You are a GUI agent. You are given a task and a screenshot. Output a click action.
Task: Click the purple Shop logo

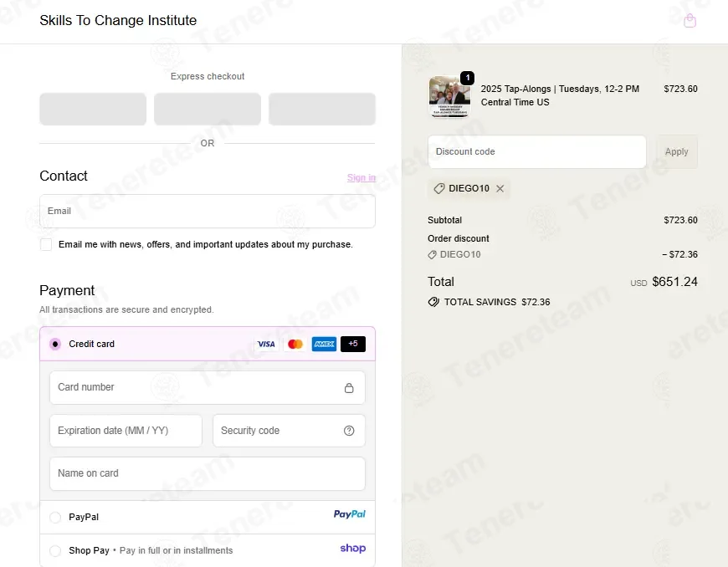(x=353, y=549)
